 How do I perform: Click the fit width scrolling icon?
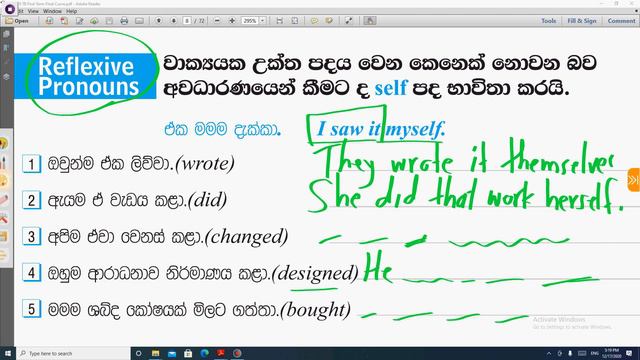[x=280, y=21]
